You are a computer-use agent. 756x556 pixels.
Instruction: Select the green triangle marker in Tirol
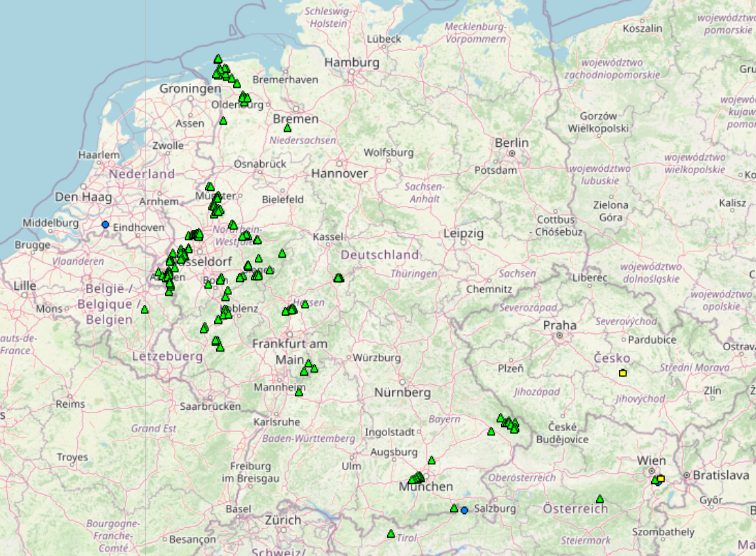(x=391, y=534)
